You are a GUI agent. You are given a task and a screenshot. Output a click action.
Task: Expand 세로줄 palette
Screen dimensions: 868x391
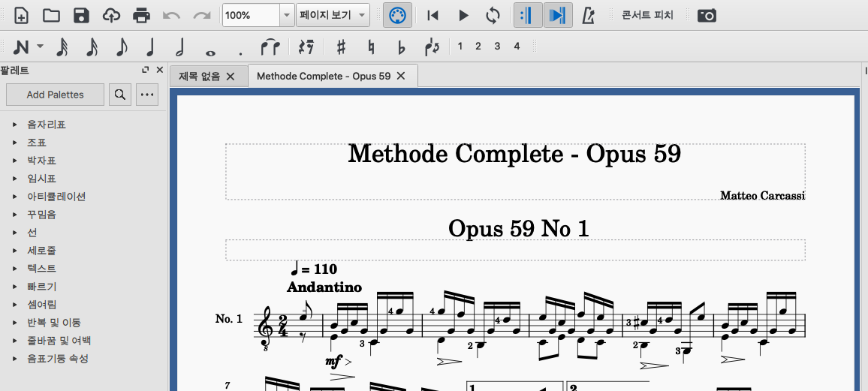[16, 251]
